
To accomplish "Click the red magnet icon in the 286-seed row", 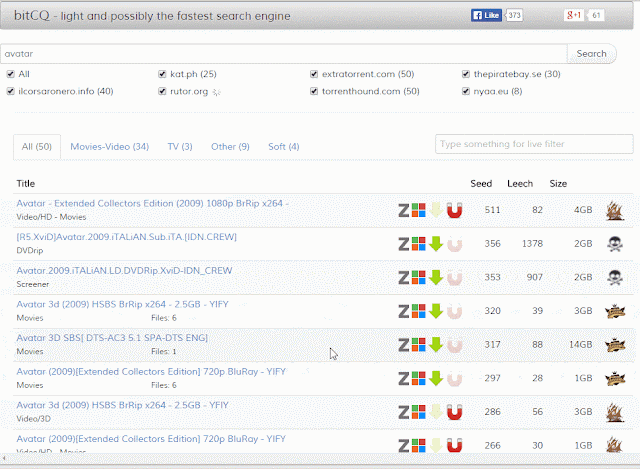I will coord(454,412).
